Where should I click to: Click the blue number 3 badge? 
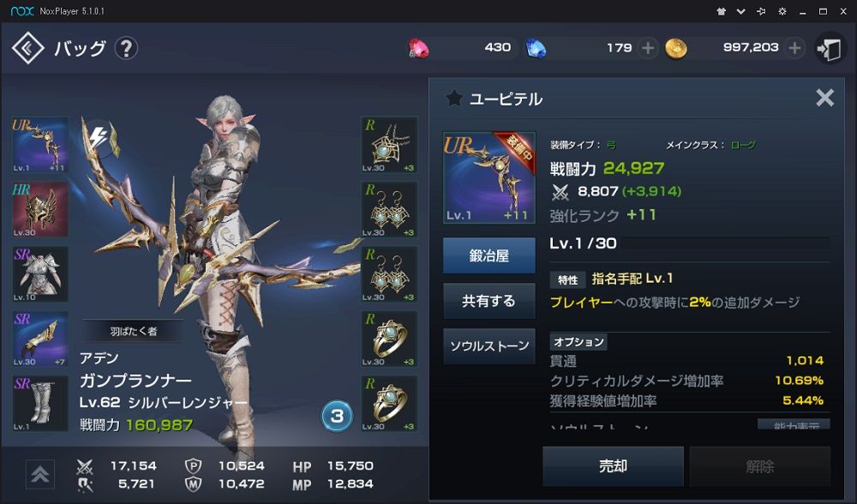pyautogui.click(x=337, y=416)
